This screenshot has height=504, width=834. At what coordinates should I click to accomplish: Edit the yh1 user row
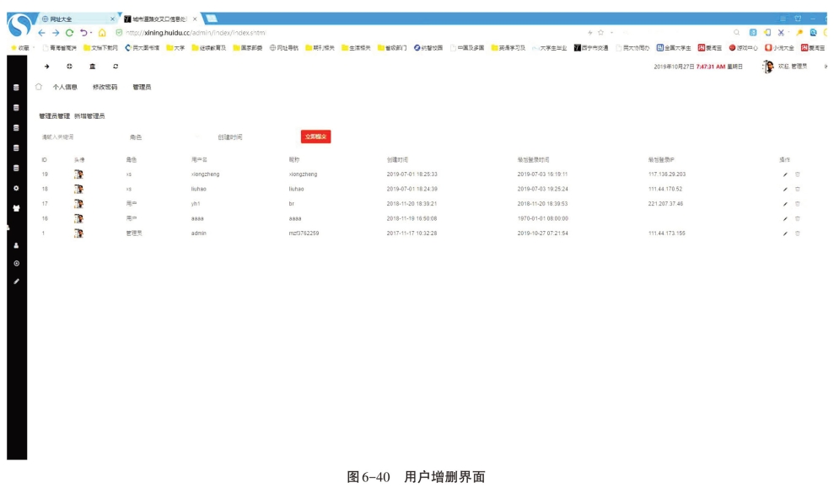click(785, 204)
